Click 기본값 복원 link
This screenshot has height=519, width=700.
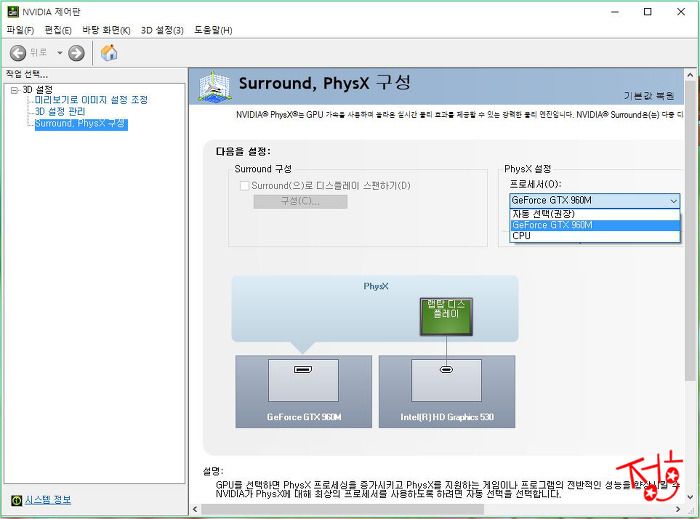649,95
